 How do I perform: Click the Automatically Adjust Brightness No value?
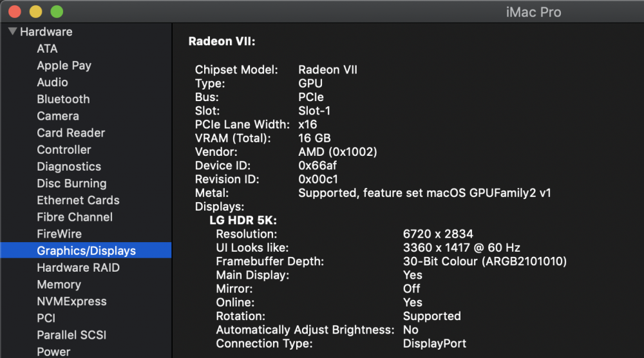click(x=411, y=330)
